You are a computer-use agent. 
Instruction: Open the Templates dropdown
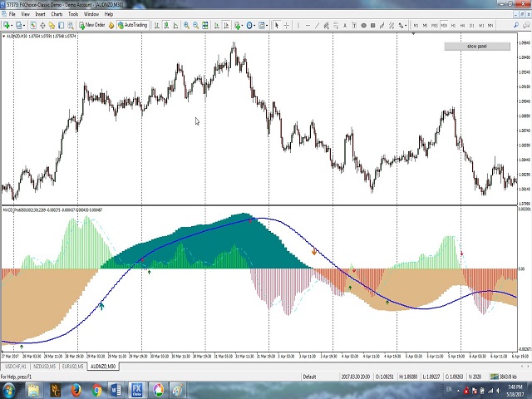click(263, 26)
